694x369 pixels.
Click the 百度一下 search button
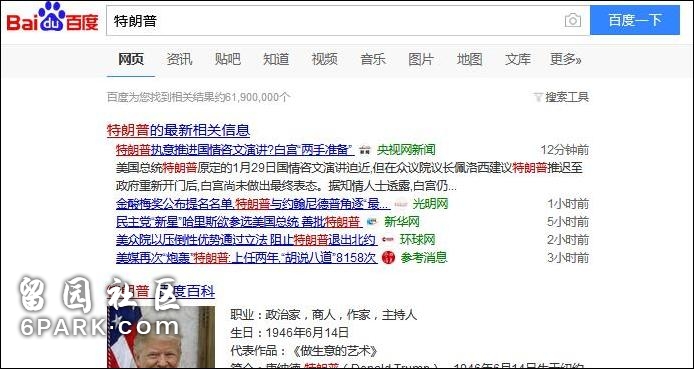coord(635,20)
